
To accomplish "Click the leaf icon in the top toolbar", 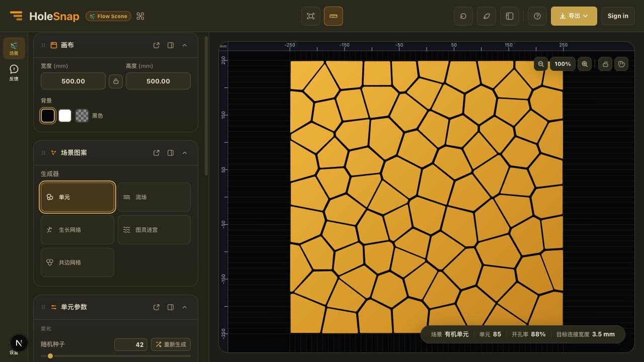I will pos(487,16).
